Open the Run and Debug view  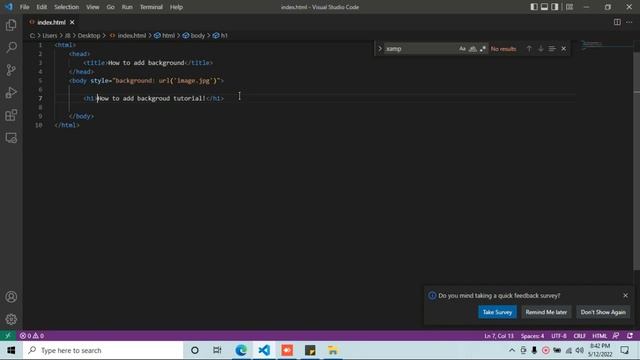click(x=11, y=93)
